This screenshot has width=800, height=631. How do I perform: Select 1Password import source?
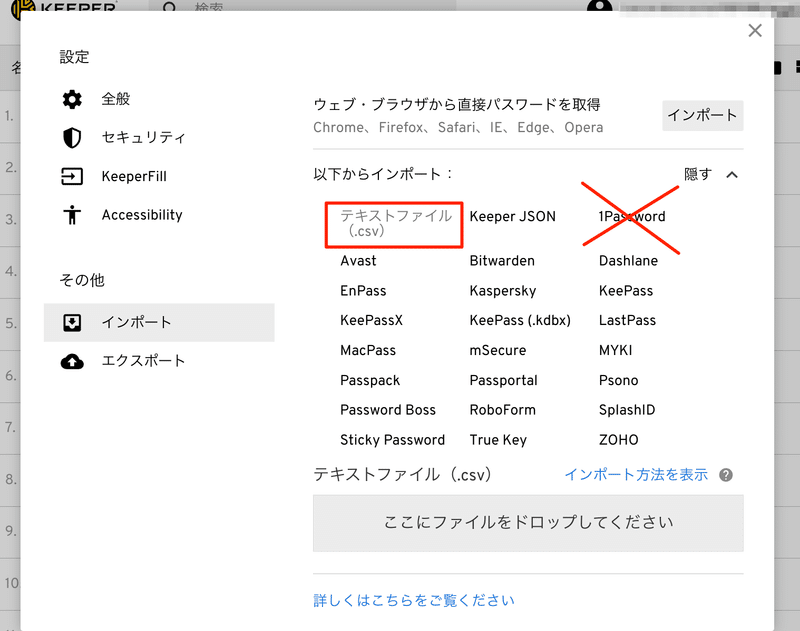[x=632, y=217]
